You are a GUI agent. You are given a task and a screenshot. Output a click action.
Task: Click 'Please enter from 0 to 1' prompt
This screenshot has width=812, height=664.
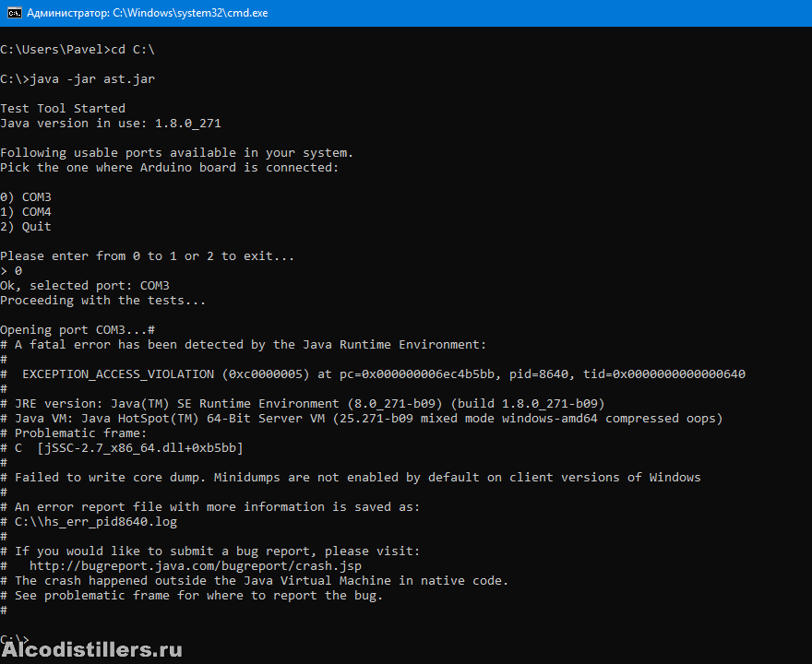(x=147, y=256)
